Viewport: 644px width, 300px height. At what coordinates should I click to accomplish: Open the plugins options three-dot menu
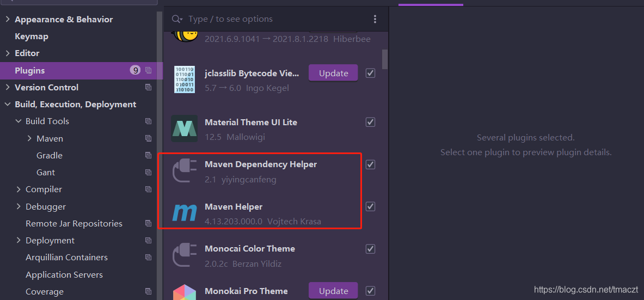point(375,19)
